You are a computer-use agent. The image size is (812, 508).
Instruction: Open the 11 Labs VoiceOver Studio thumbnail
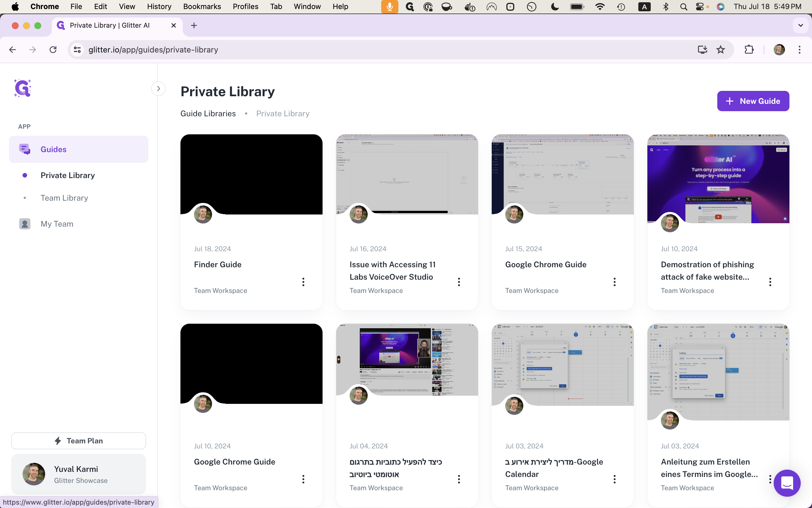pos(407,174)
